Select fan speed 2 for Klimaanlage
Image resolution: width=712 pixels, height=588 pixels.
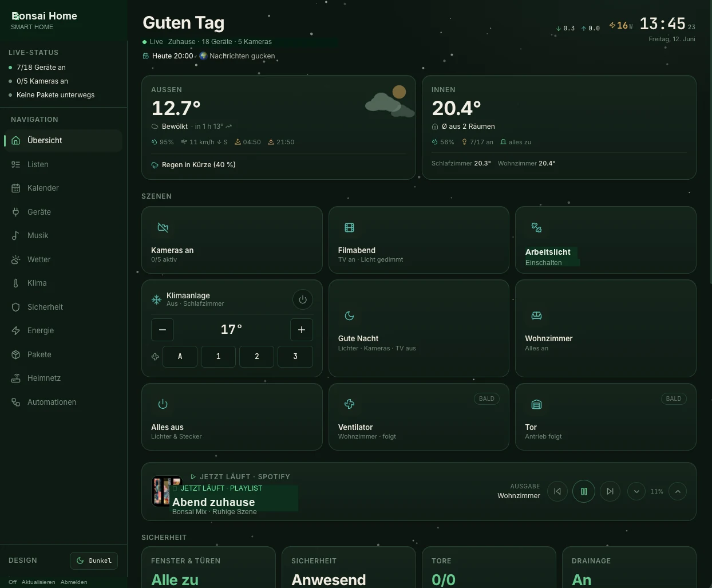tap(256, 356)
